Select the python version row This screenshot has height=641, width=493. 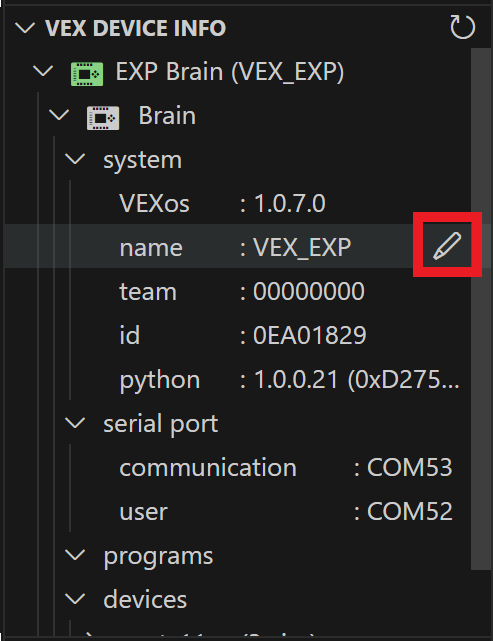[238, 379]
